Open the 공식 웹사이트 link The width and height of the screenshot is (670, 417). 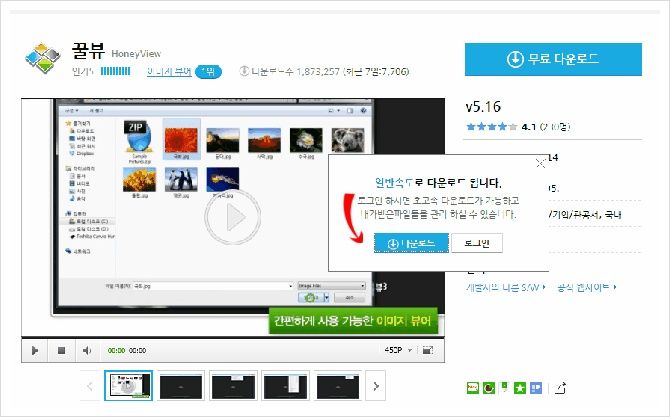(x=586, y=287)
